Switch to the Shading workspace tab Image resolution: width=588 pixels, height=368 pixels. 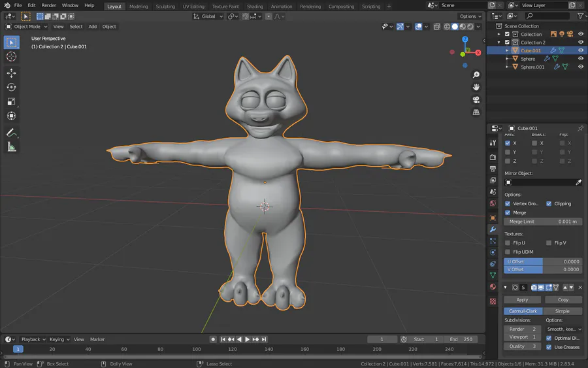click(255, 7)
